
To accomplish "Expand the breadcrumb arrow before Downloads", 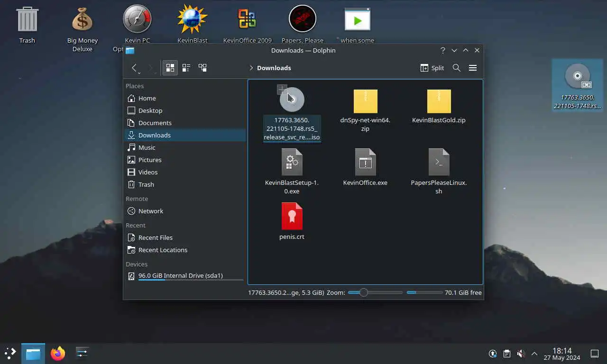I will (251, 68).
